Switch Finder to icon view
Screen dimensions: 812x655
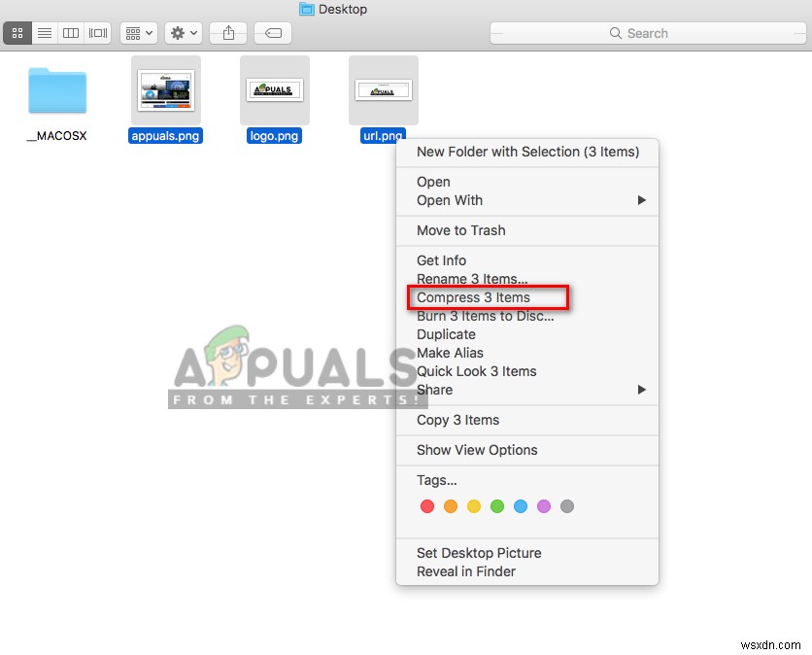click(17, 33)
